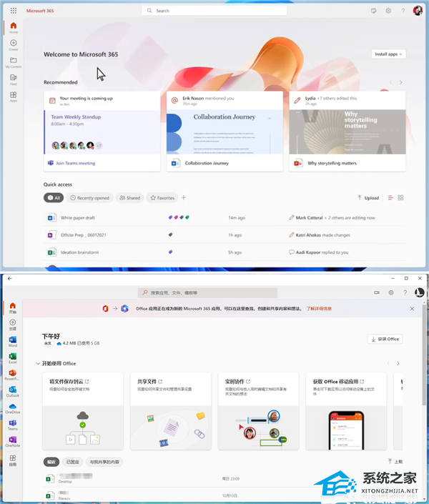The image size is (429, 504).
Task: Dismiss the Microsoft 365 banner
Action: 412,309
